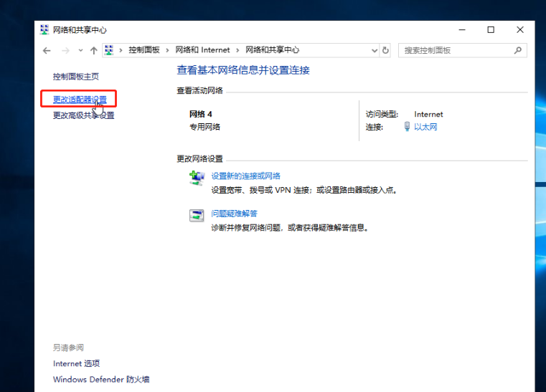Click the up one level arrow
The height and width of the screenshot is (392, 546).
coord(93,51)
